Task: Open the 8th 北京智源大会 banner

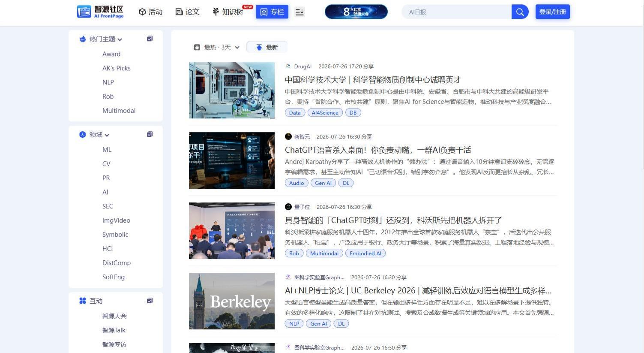Action: click(356, 12)
